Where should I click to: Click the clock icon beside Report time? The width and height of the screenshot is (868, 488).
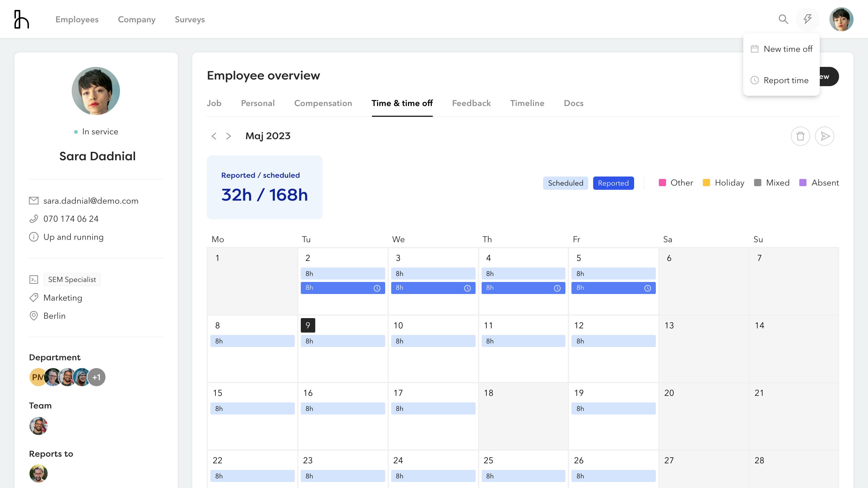pos(754,80)
